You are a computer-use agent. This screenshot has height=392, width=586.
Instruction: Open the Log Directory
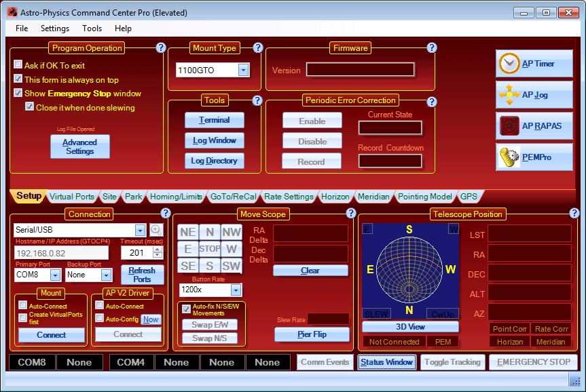pyautogui.click(x=214, y=161)
